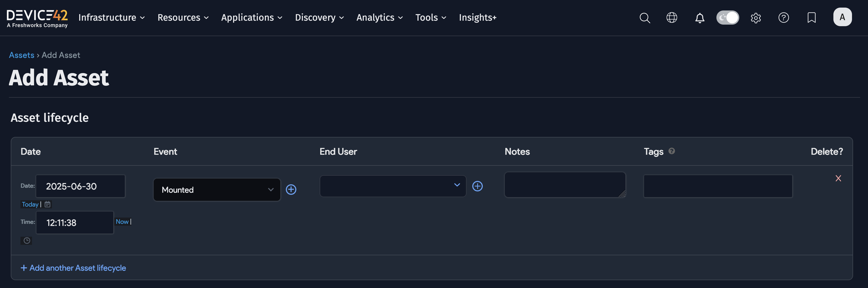
Task: Click the X to delete this lifecycle row
Action: point(838,178)
